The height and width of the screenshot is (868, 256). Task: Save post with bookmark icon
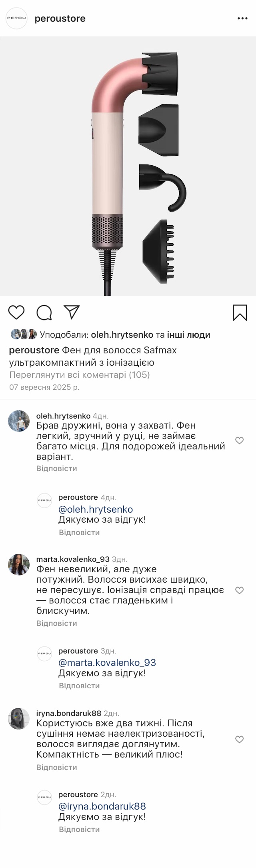click(240, 313)
